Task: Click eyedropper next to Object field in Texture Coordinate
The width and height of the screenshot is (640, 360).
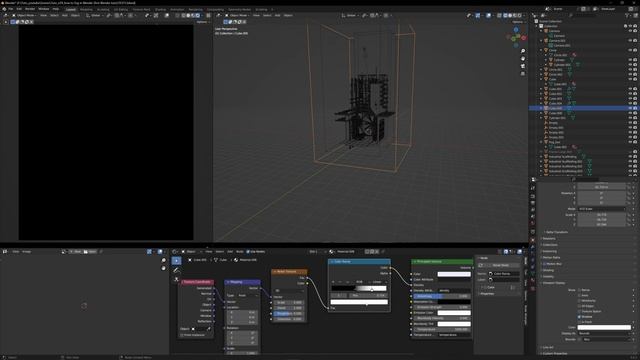Action: [209, 329]
